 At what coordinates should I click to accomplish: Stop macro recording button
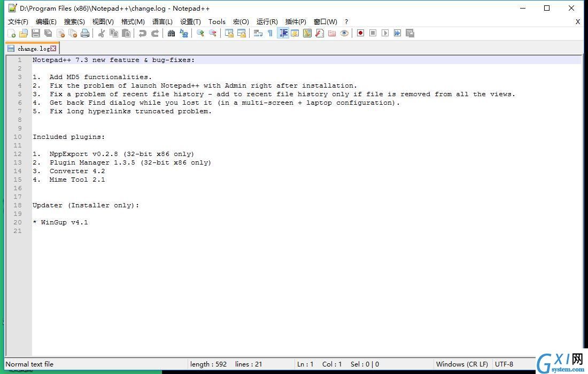[373, 33]
